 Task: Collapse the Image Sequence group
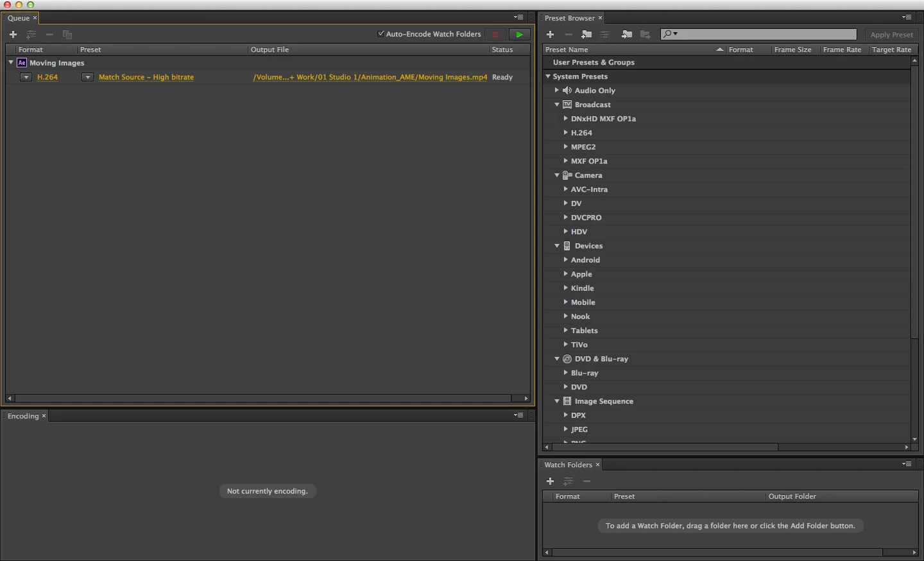(557, 401)
